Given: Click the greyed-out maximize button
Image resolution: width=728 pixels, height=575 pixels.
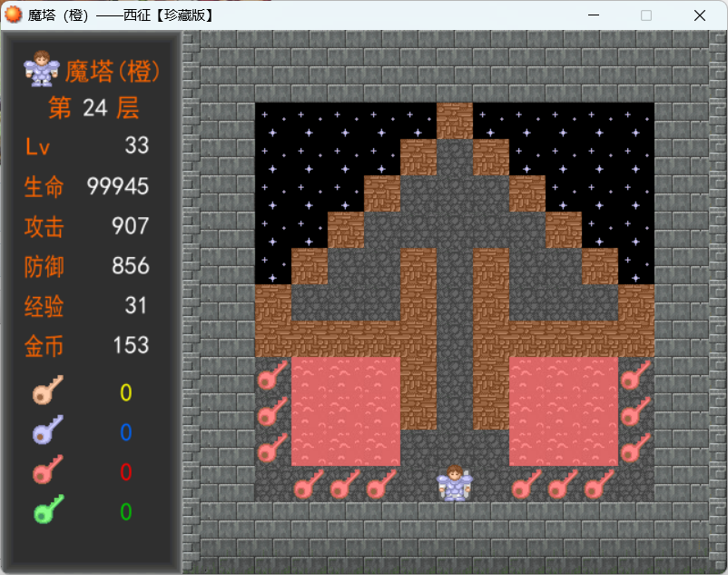Looking at the screenshot, I should click(645, 15).
